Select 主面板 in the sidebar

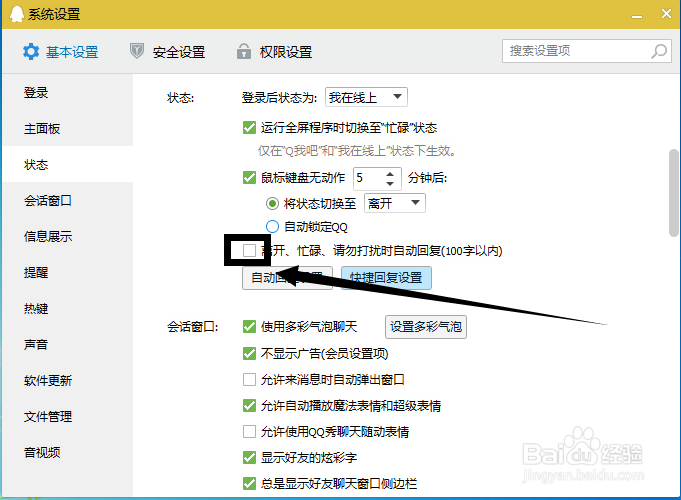pos(67,128)
